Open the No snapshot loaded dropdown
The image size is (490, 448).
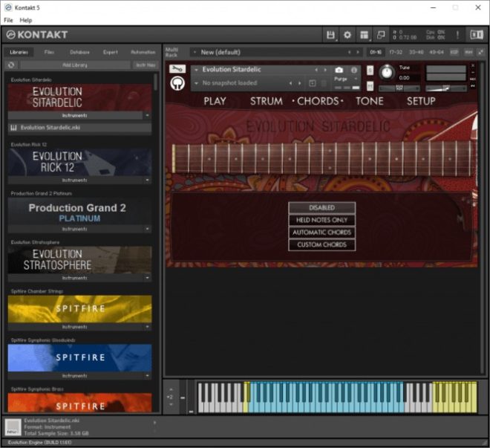point(196,83)
